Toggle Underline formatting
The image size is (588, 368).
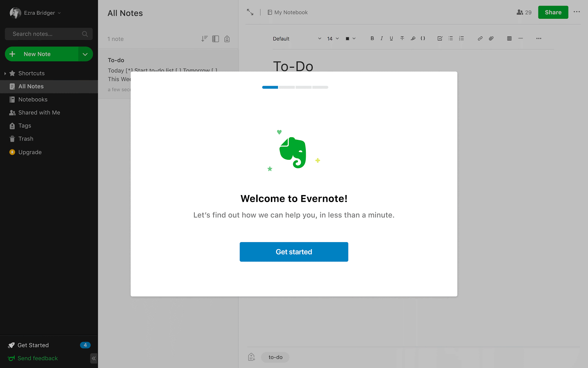pyautogui.click(x=391, y=38)
